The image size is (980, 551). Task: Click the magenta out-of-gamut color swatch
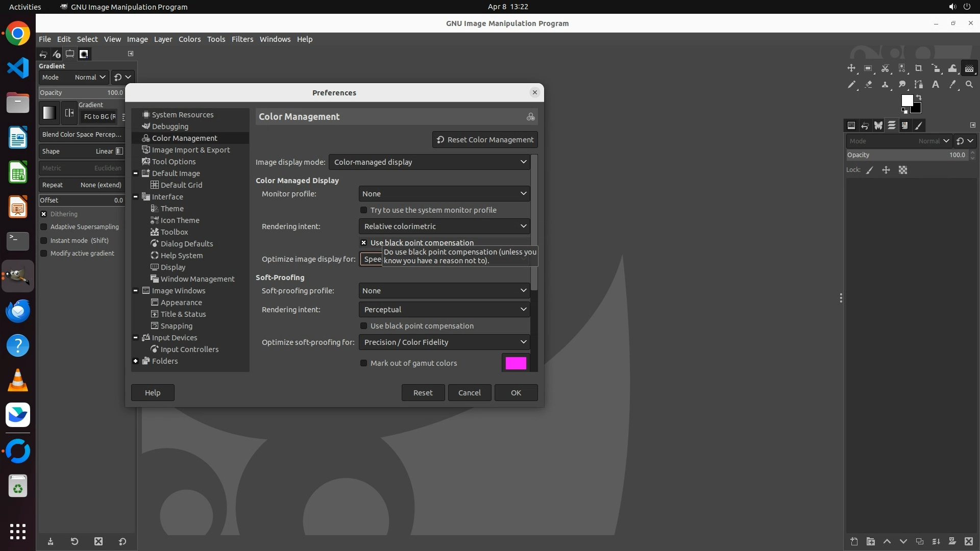point(516,363)
